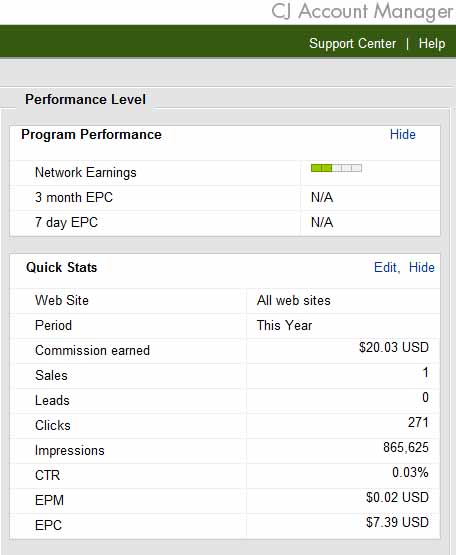456x555 pixels.
Task: Select the EPC value $7.39 USD
Action: pyautogui.click(x=397, y=522)
